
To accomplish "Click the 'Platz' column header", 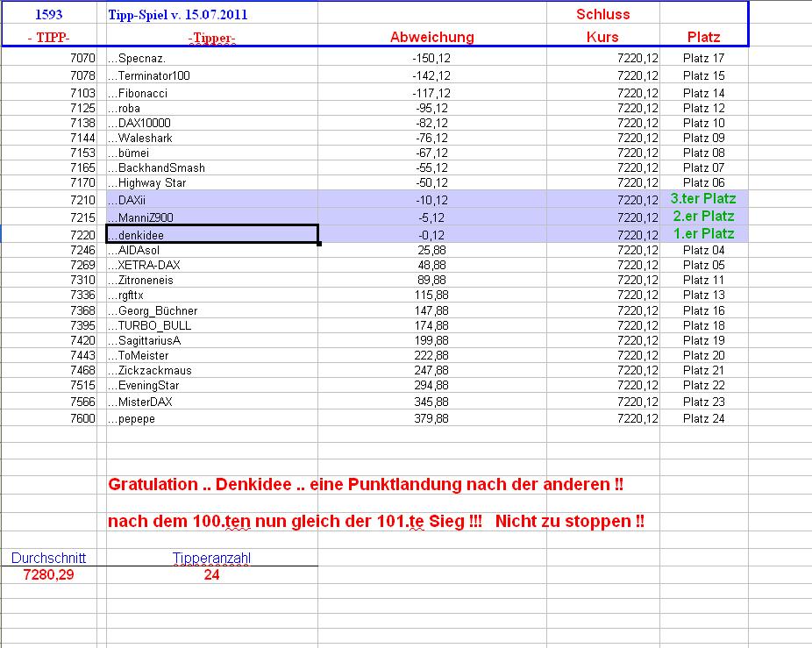I will 704,38.
